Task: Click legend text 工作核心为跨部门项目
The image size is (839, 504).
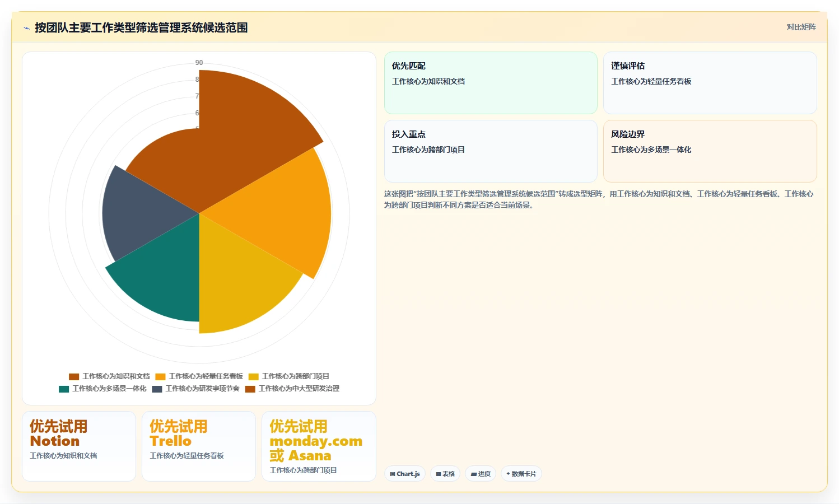Action: click(x=296, y=376)
